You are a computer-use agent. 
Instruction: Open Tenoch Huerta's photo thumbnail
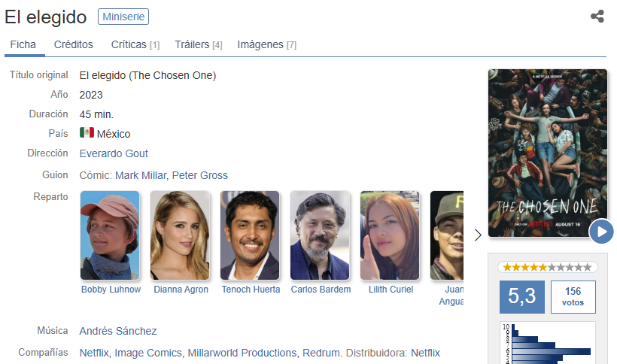pos(250,235)
